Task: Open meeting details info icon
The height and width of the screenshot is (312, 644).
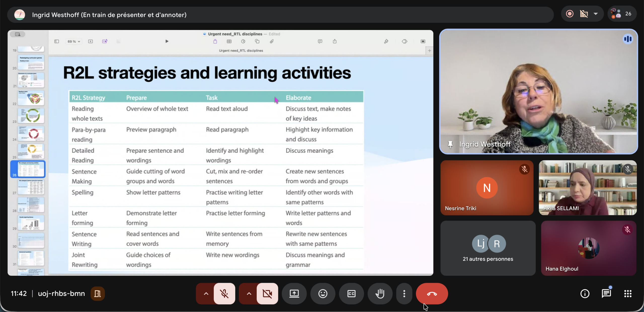Action: [585, 294]
